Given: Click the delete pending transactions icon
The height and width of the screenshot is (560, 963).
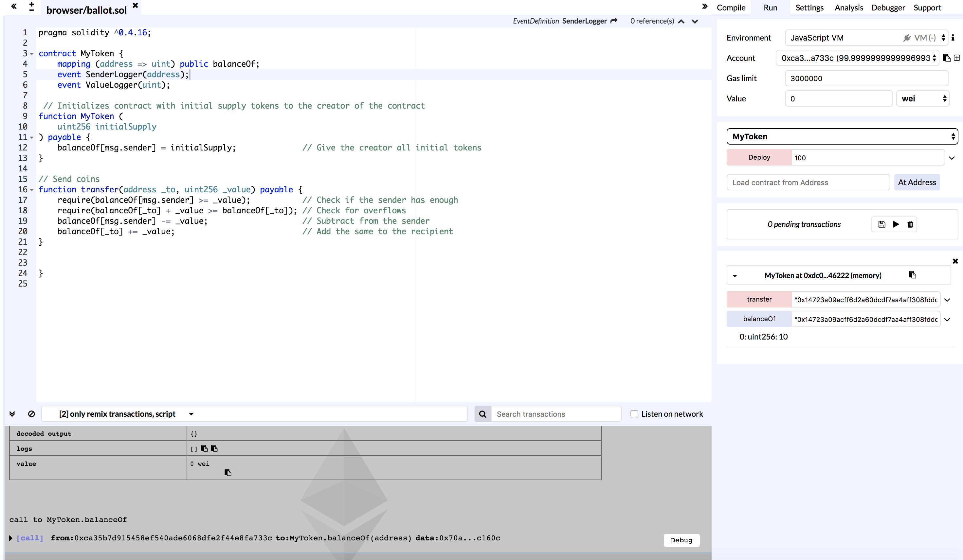Looking at the screenshot, I should pyautogui.click(x=910, y=224).
